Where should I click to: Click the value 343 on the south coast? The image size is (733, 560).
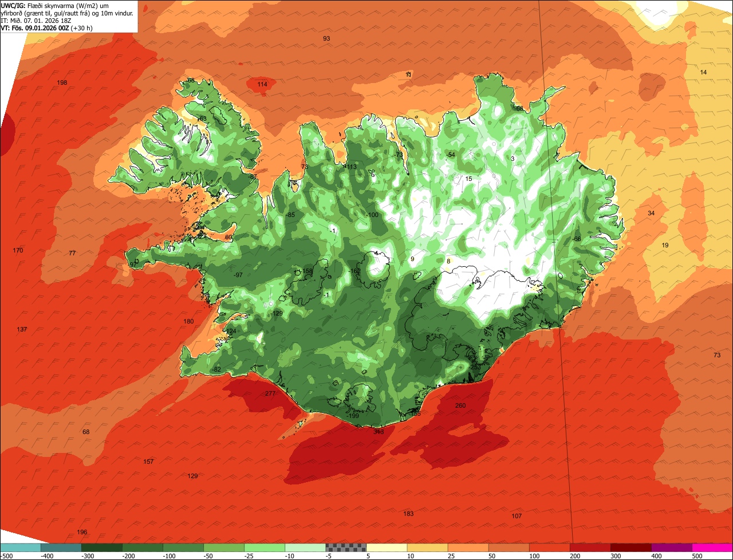[x=379, y=432]
